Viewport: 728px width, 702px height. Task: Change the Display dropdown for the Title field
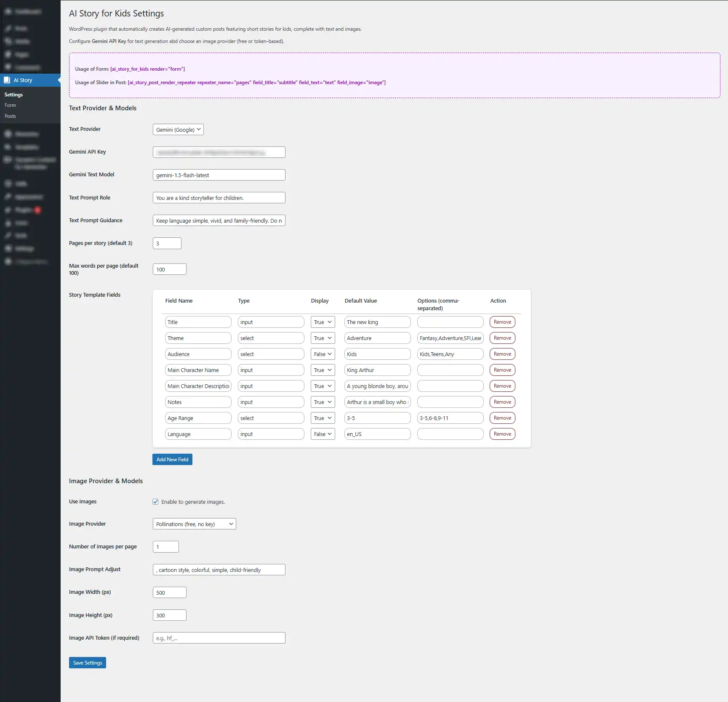coord(322,322)
